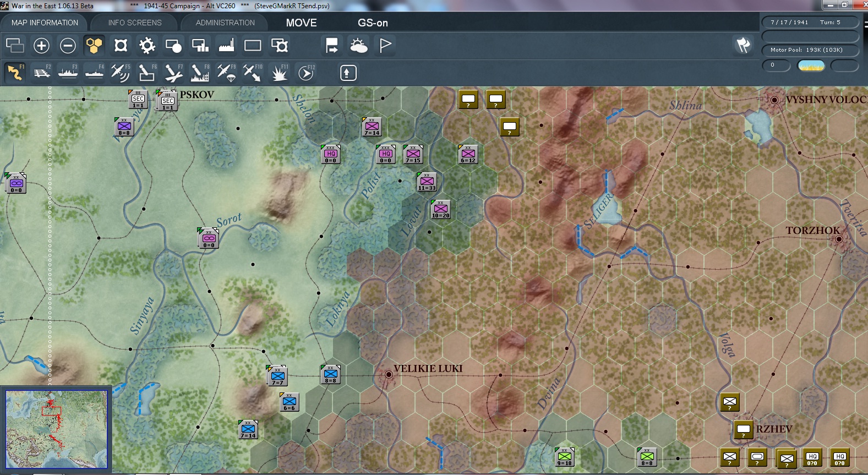Image resolution: width=868 pixels, height=475 pixels.
Task: Select the 10=20 infantry division counter
Action: point(440,209)
